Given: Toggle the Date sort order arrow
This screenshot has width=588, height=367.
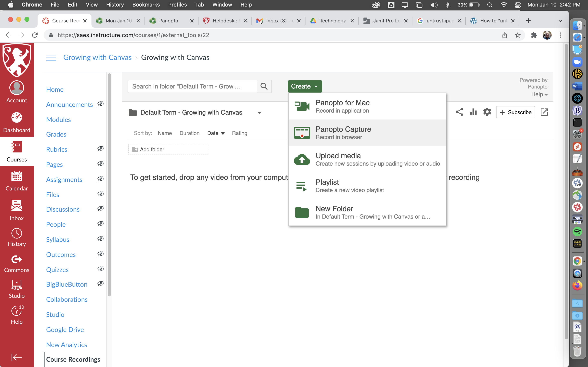Looking at the screenshot, I should pyautogui.click(x=223, y=133).
